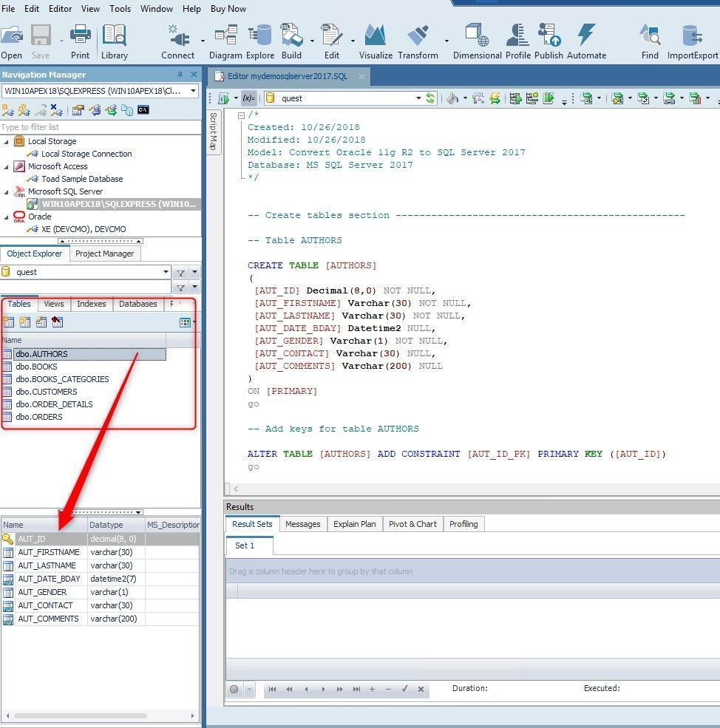The image size is (720, 728).
Task: Switch to the Project Manager tab
Action: pyautogui.click(x=104, y=254)
